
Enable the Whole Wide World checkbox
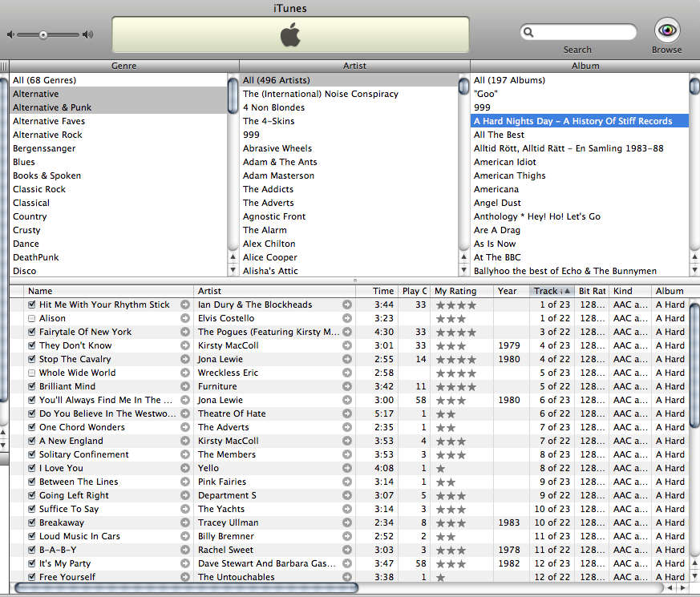pyautogui.click(x=32, y=373)
